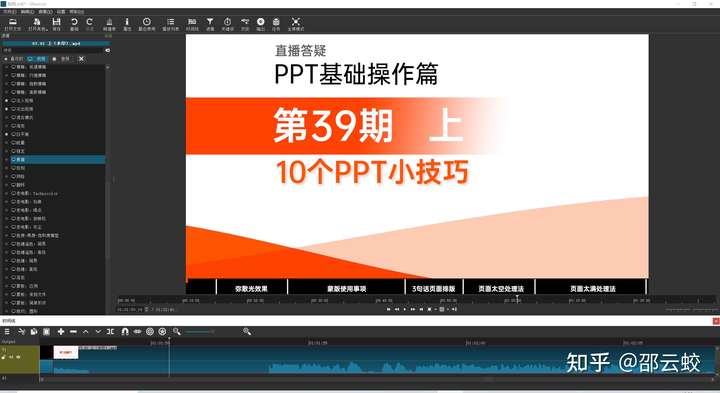Click the player volume icon
The width and height of the screenshot is (720, 393).
(x=454, y=309)
